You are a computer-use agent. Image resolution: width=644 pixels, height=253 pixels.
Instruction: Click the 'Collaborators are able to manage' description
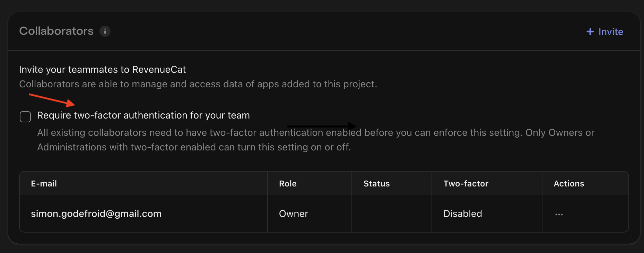[x=198, y=84]
